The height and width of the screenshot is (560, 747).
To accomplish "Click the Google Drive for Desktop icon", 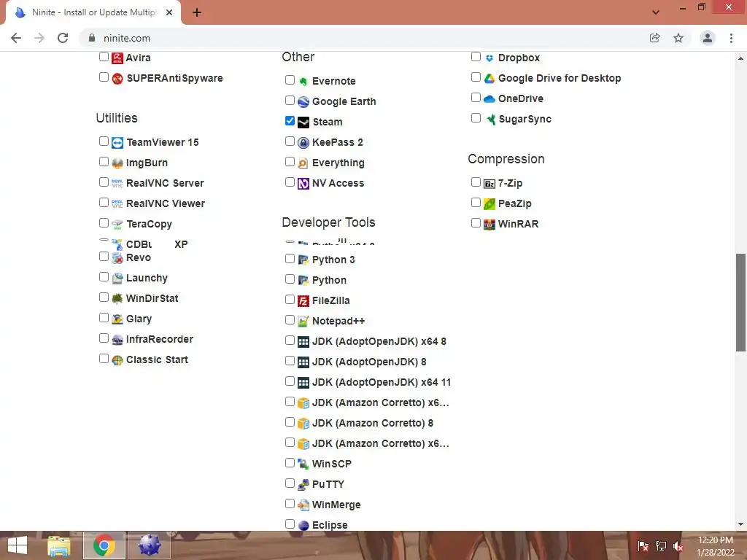I will tap(489, 79).
